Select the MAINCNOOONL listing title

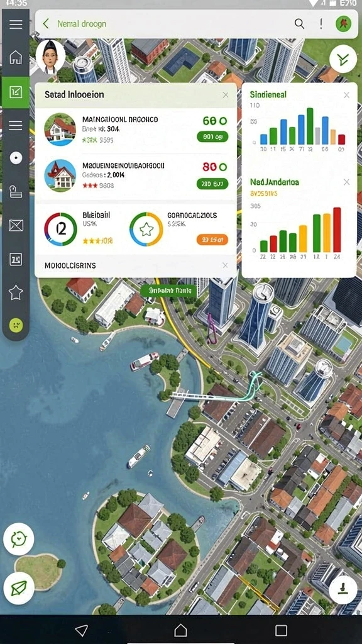tap(120, 119)
